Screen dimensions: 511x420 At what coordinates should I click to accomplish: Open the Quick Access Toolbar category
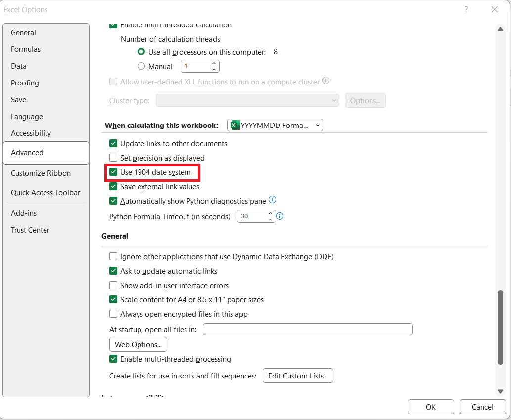click(46, 193)
